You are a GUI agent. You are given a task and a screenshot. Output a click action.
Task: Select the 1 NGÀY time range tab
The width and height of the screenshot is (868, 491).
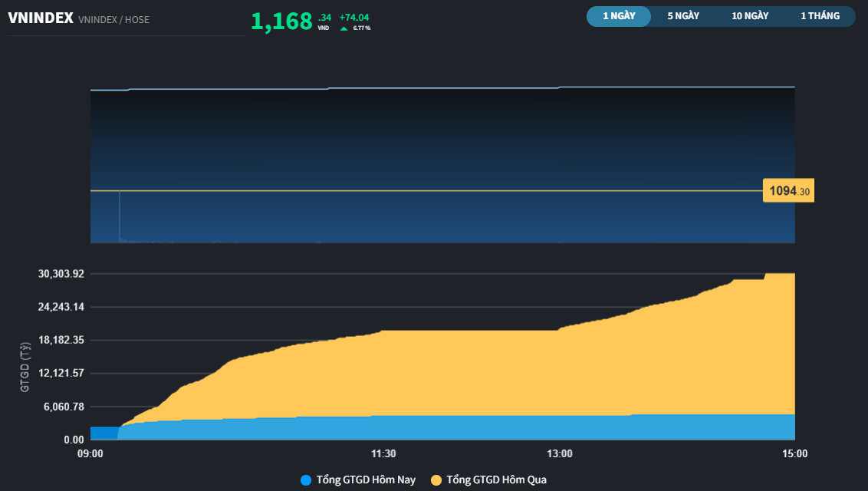[619, 16]
